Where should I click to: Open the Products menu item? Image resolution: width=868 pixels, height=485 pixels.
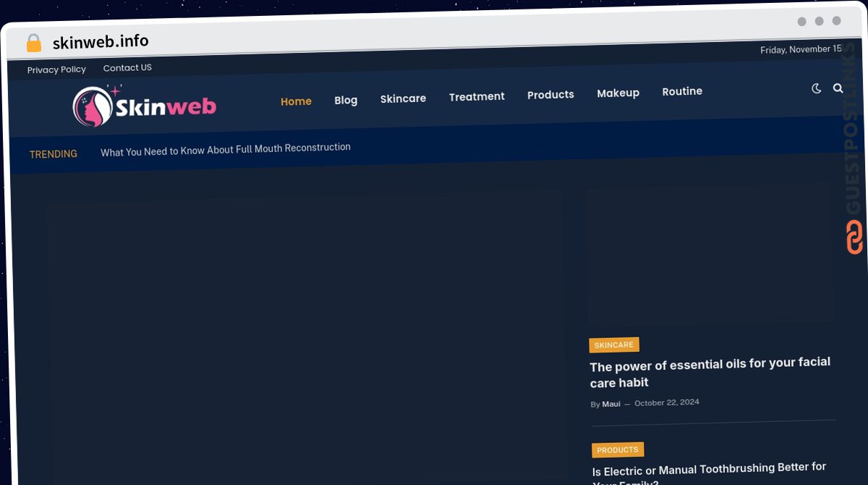550,95
